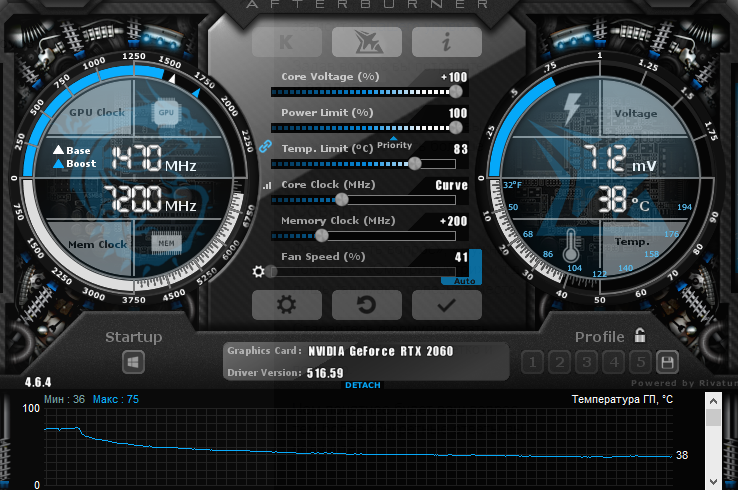Click the driver version 516.59 text
The width and height of the screenshot is (738, 490).
(x=325, y=373)
